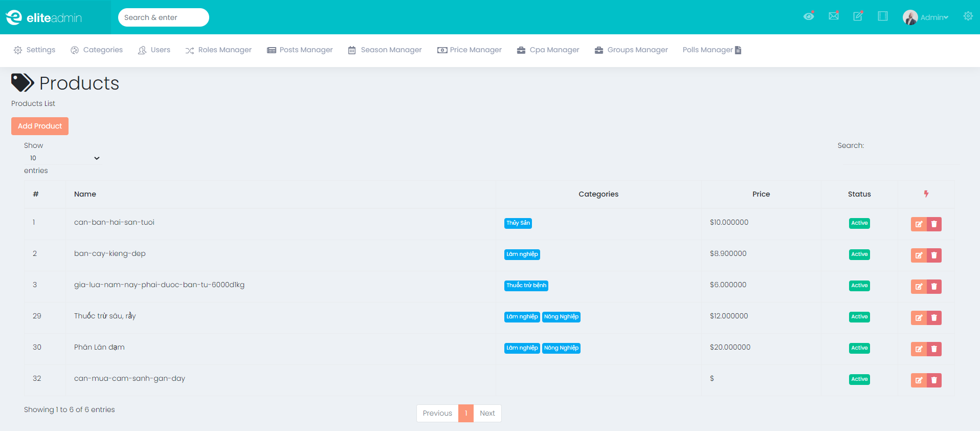Image resolution: width=980 pixels, height=431 pixels.
Task: Delete product can-mua-cam-sanh-gan-day
Action: [x=934, y=380]
